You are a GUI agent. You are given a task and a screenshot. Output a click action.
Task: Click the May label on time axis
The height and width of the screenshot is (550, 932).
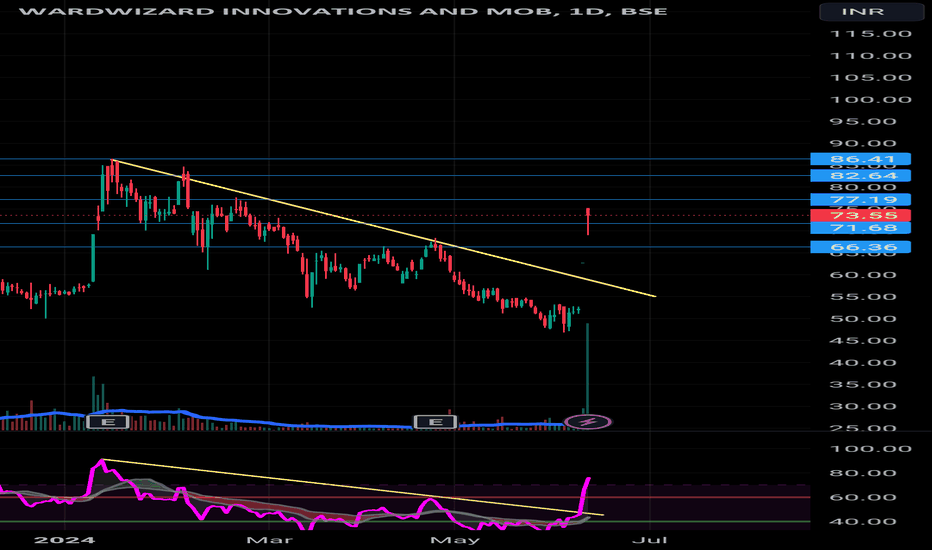(x=455, y=540)
